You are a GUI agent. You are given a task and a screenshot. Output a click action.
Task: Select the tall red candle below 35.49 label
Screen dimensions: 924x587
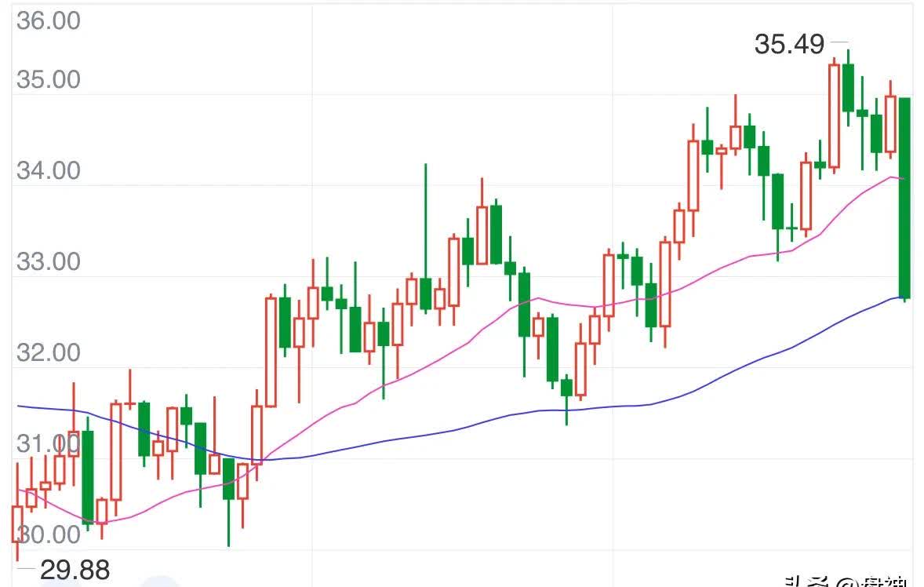coord(834,115)
